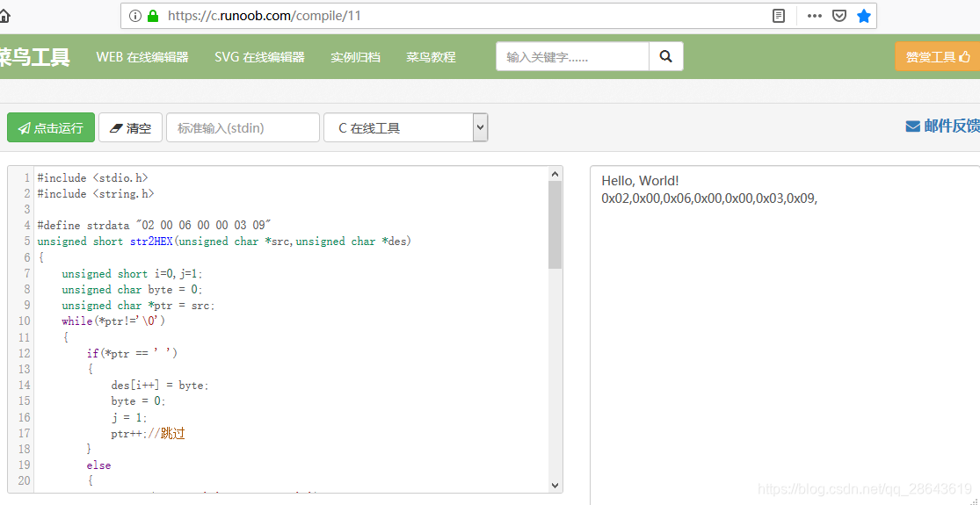Run code with 点击运行 button

point(51,127)
